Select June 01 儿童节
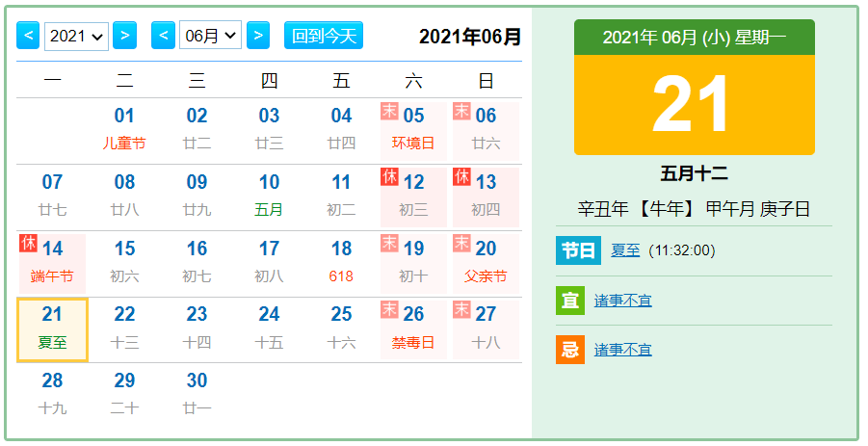Screen dimensions: 868x446 tap(124, 131)
